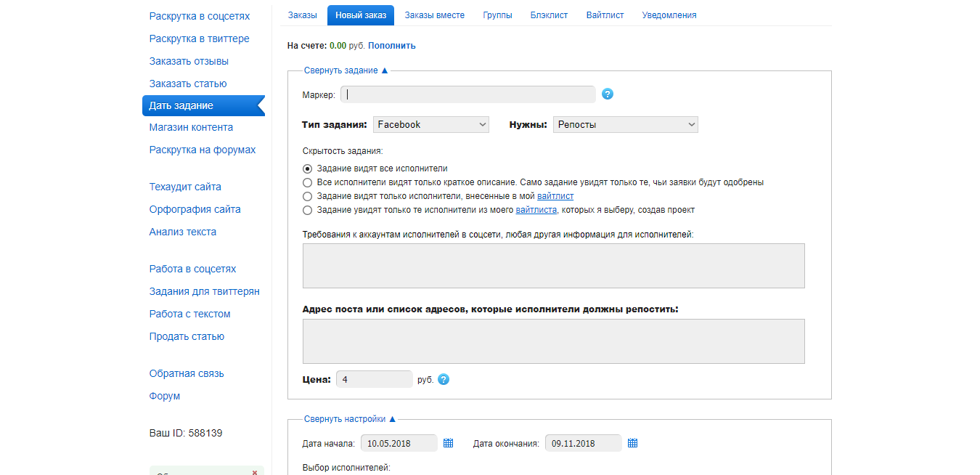Screen dimensions: 980x475
Task: Choose radio option for executors in my вайтлист
Action: [x=308, y=196]
